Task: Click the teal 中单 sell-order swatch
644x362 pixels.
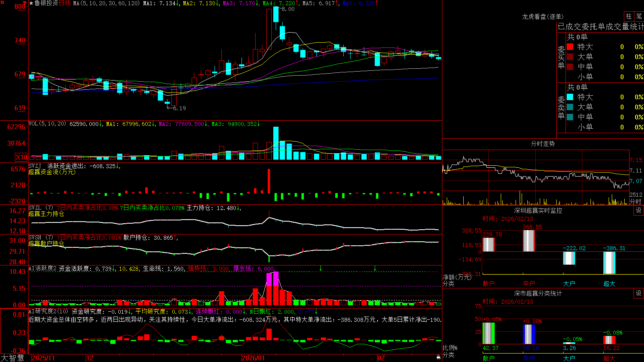Action: (x=570, y=117)
